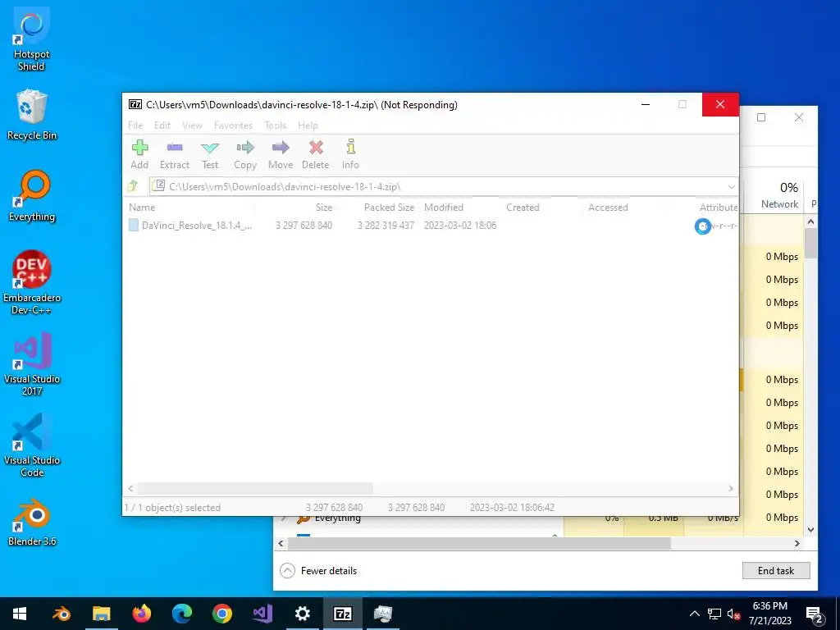Open the File menu in 7-Zip
The image size is (840, 630).
(x=135, y=126)
